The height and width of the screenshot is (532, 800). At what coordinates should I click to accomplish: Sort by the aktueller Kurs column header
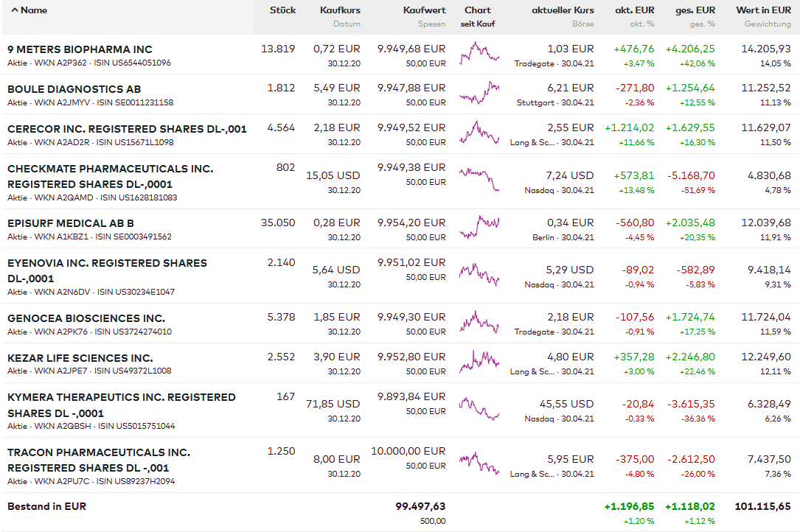pos(563,10)
